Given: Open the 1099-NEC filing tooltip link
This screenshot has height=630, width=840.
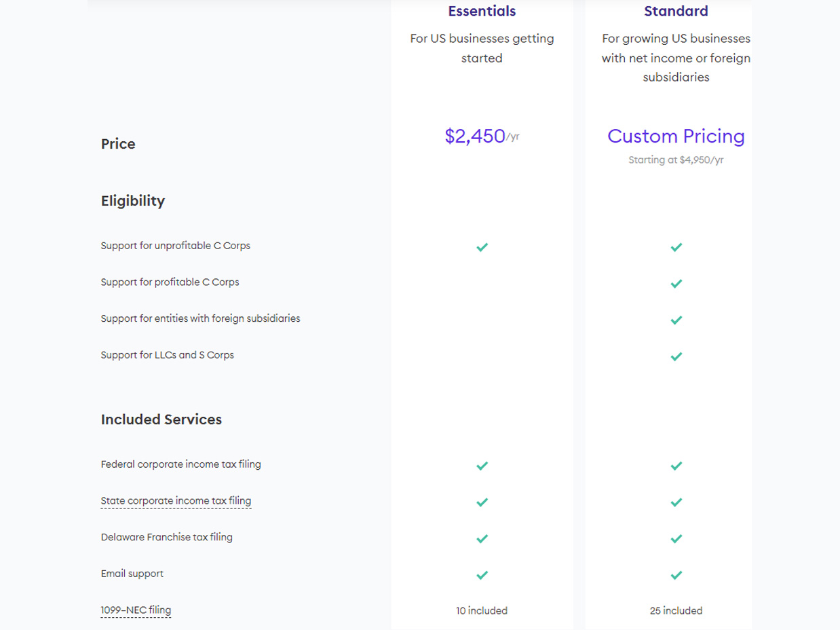Looking at the screenshot, I should pyautogui.click(x=136, y=610).
